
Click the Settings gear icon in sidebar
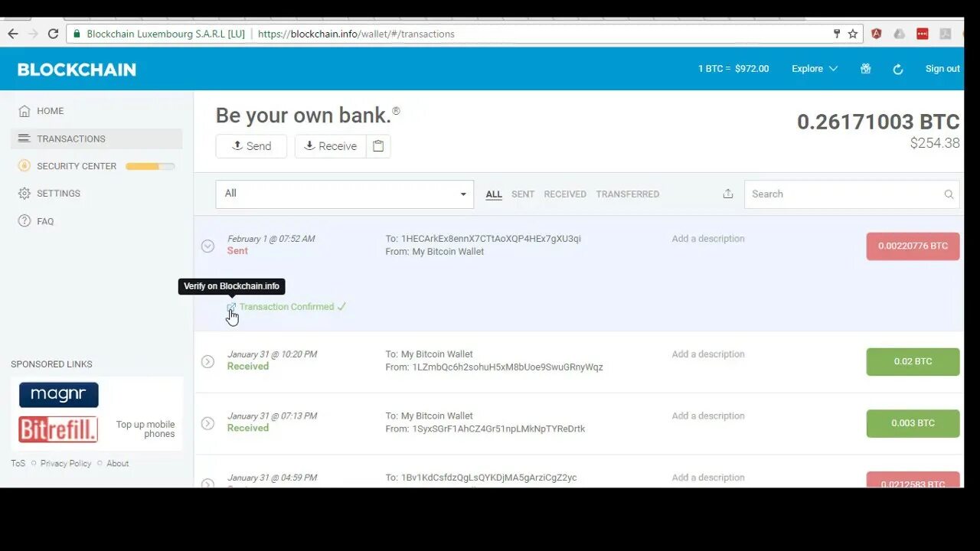[24, 194]
